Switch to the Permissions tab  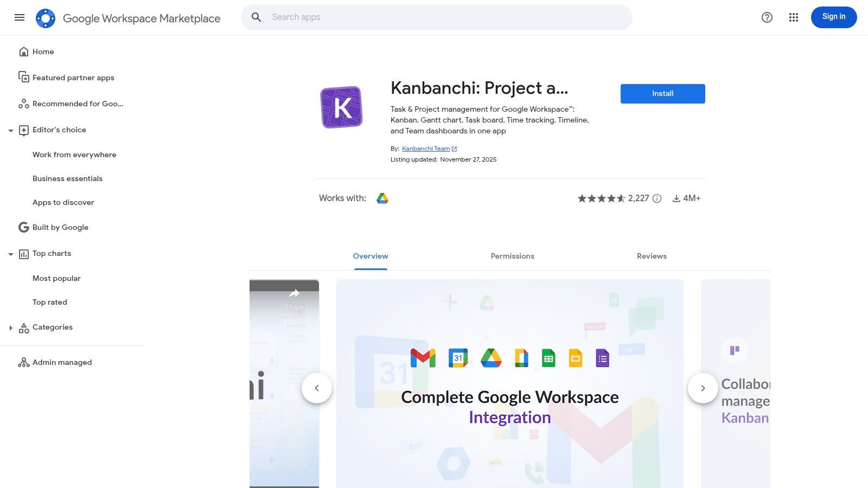[x=512, y=255]
